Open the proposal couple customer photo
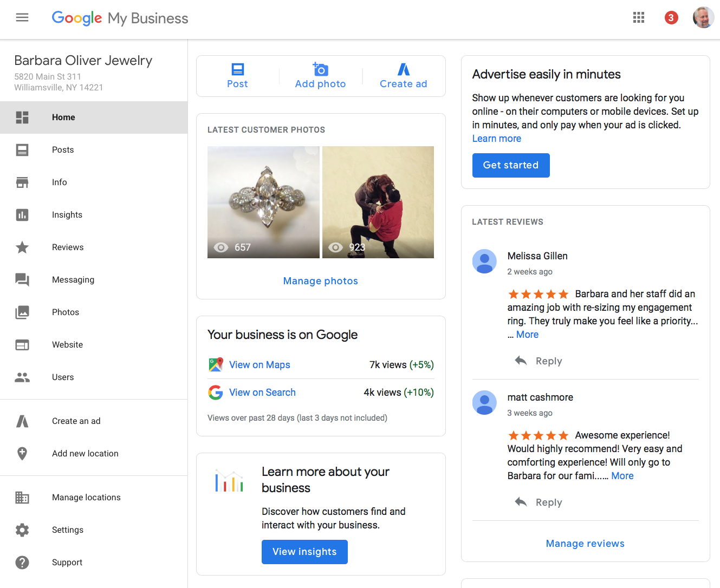This screenshot has height=588, width=720. [378, 202]
